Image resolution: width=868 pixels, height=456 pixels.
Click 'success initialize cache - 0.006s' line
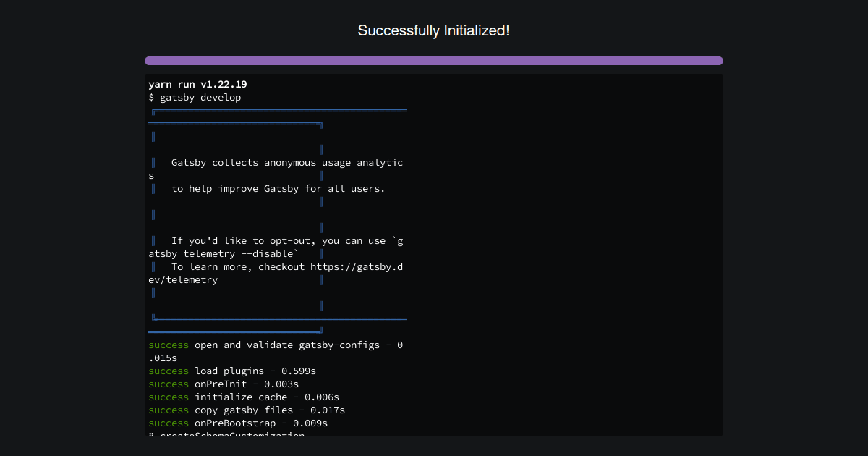[244, 397]
